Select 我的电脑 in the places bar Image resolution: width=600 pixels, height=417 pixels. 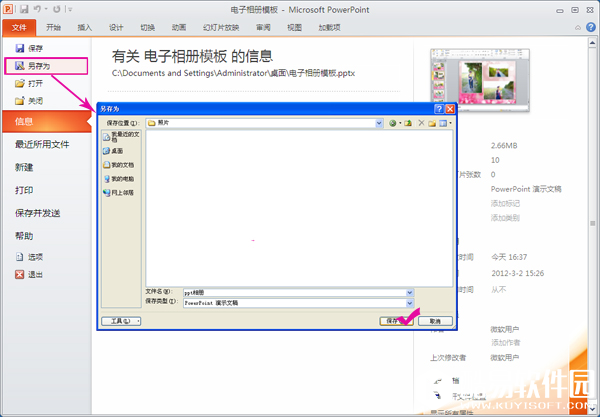pos(118,178)
